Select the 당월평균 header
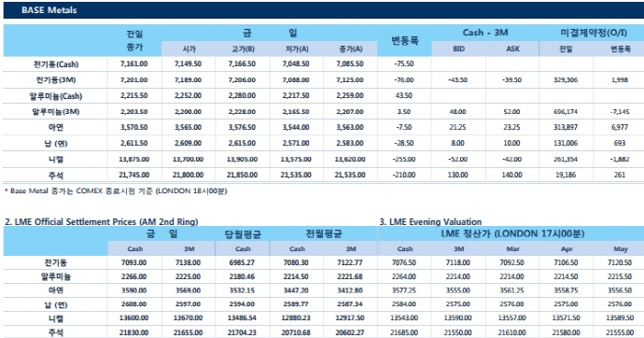Image resolution: width=644 pixels, height=338 pixels. point(243,234)
